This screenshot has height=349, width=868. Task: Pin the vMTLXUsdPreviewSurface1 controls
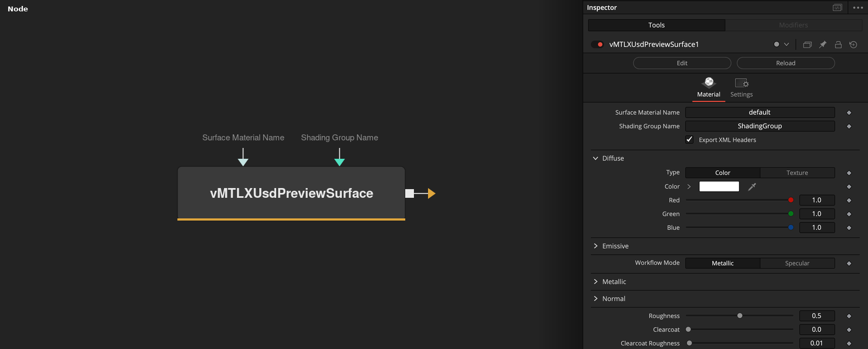tap(822, 44)
